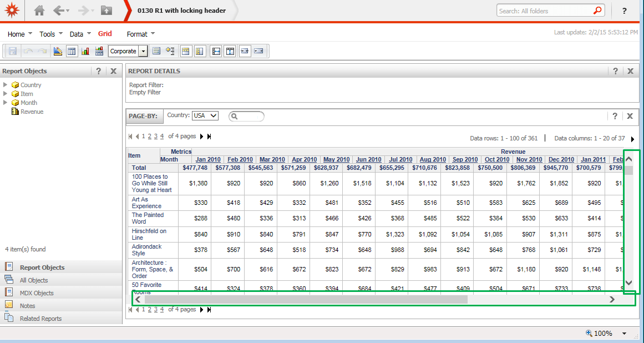Close the Report Objects panel
644x343 pixels.
[x=114, y=71]
